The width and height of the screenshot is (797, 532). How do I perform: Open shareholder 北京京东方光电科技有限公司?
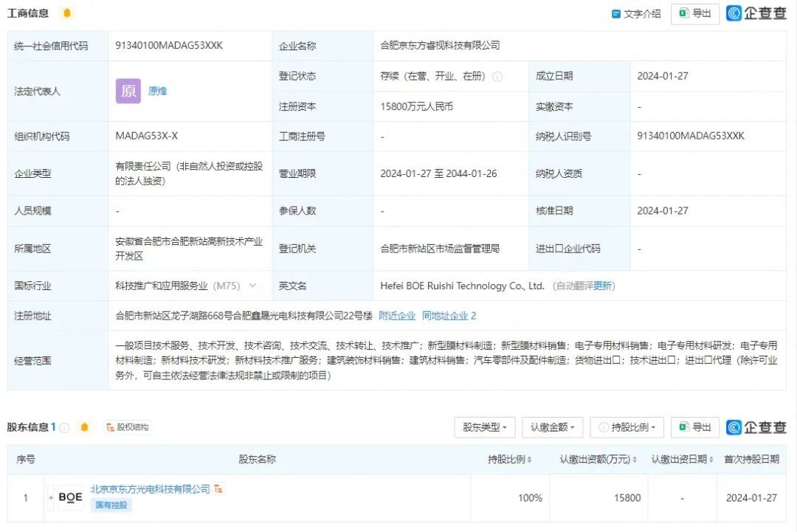click(x=151, y=488)
